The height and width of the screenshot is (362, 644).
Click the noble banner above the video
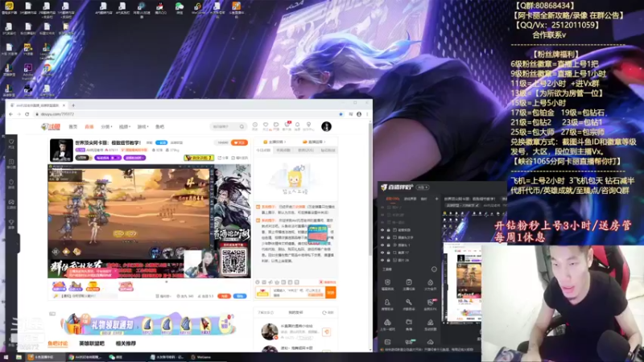coord(199,158)
